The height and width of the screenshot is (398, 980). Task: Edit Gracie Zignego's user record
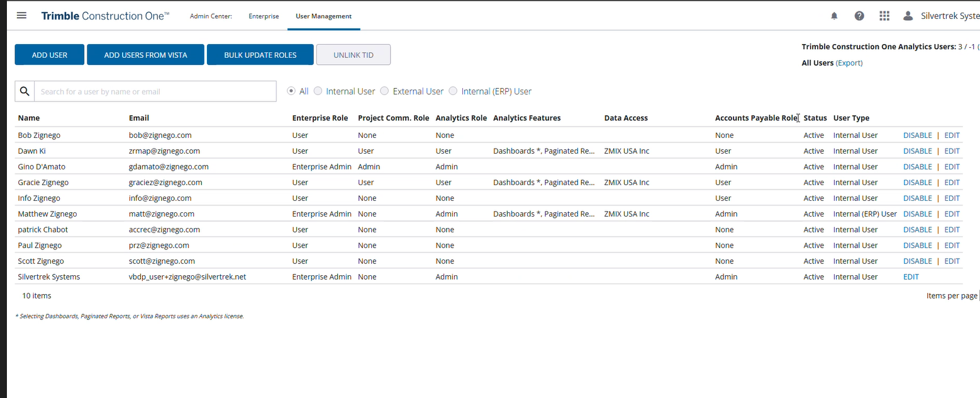(952, 183)
